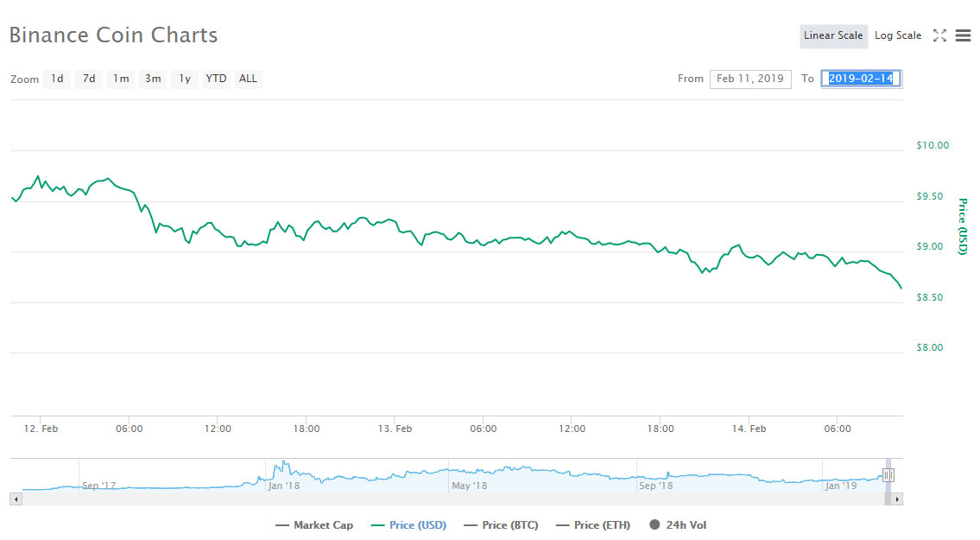Switch to Linear Scale
Screen dimensions: 980x540
[833, 35]
